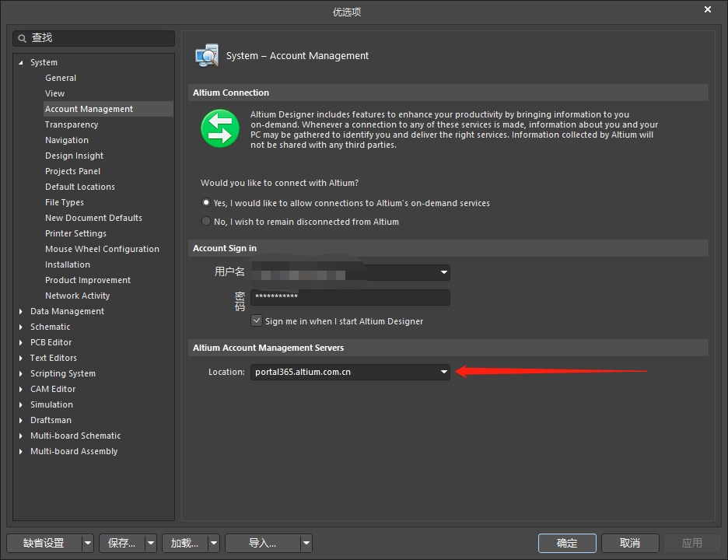Viewport: 728px width, 560px height.
Task: Open View settings page
Action: (54, 93)
